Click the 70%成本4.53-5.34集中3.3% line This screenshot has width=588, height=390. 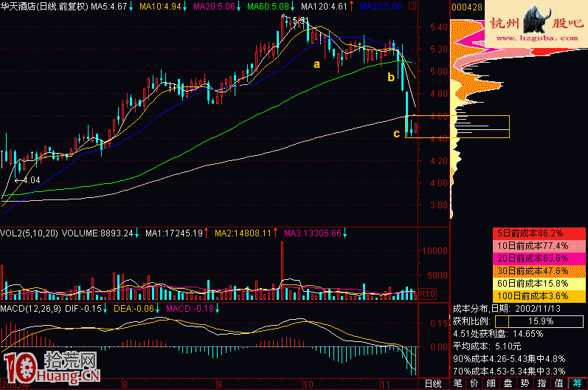[x=509, y=372]
